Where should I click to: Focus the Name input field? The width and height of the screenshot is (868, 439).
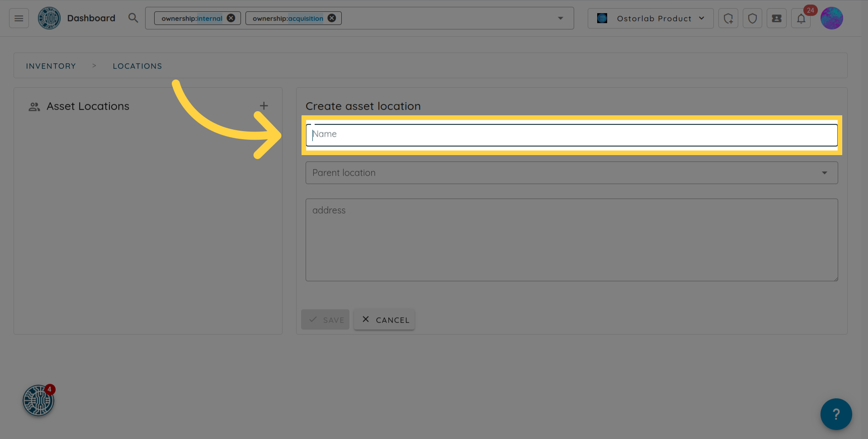click(571, 135)
